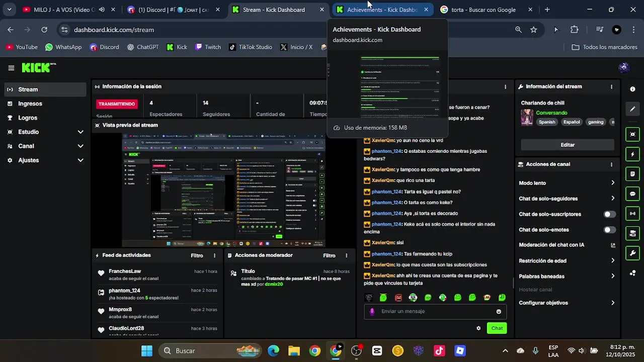Open Filtro in Feed de actividades
Viewport: 644px width, 362px height.
pos(197,255)
